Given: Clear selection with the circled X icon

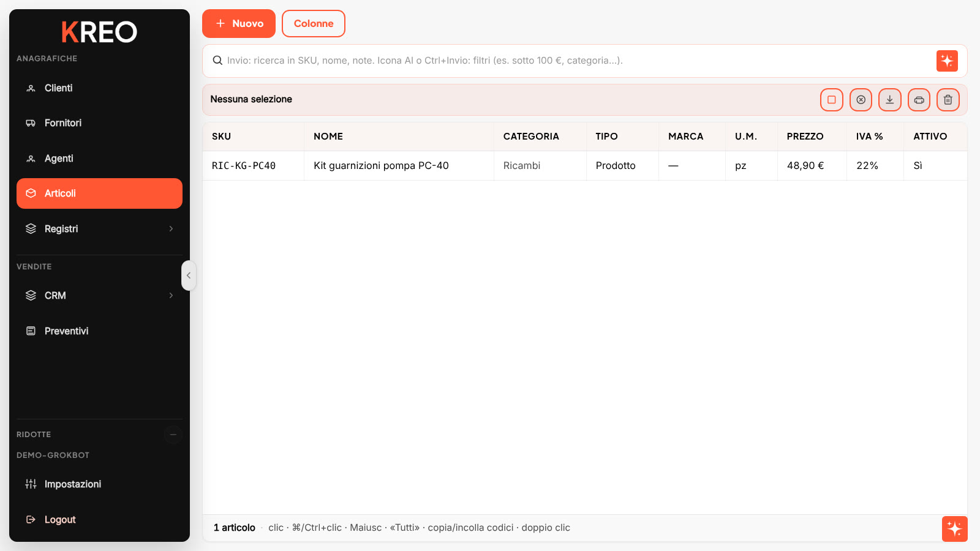Looking at the screenshot, I should (861, 100).
